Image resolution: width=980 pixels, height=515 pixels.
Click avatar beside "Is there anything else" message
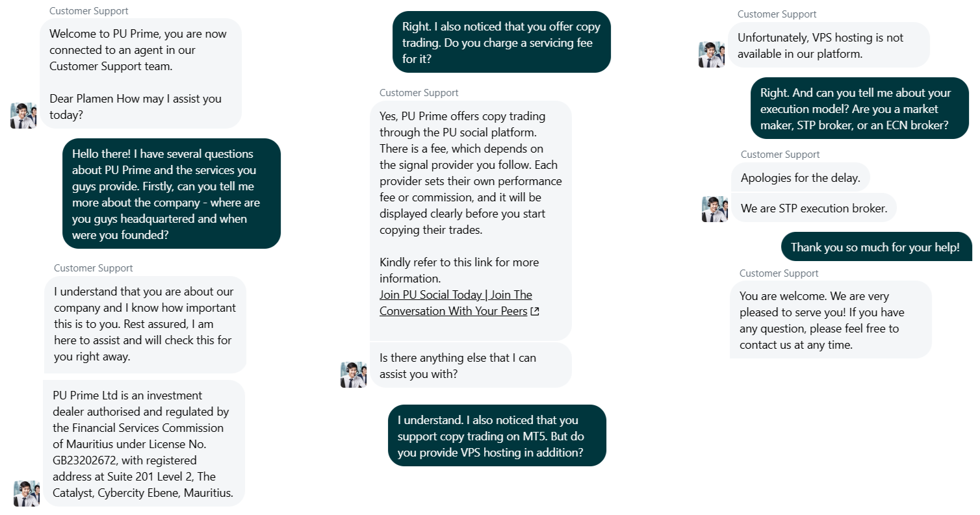click(353, 375)
